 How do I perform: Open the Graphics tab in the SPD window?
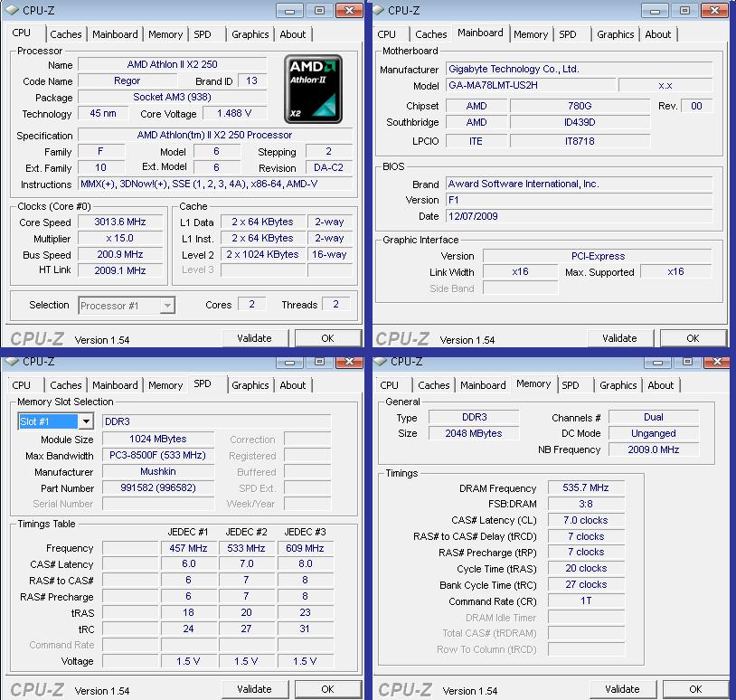250,385
